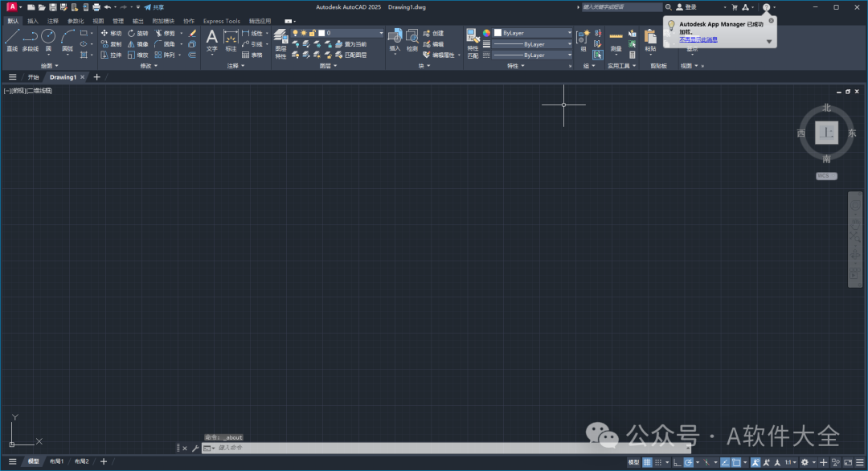The image size is (868, 471).
Task: Click the Plot printer icon
Action: (x=96, y=7)
